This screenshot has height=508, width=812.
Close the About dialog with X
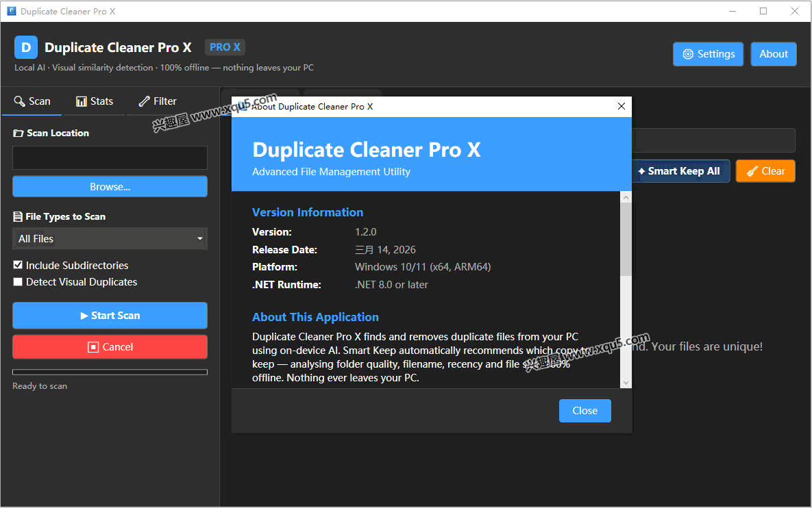tap(622, 106)
